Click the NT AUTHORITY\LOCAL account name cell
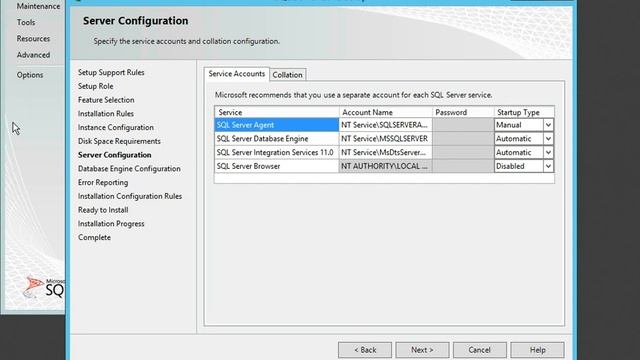The height and width of the screenshot is (360, 640). tap(385, 166)
